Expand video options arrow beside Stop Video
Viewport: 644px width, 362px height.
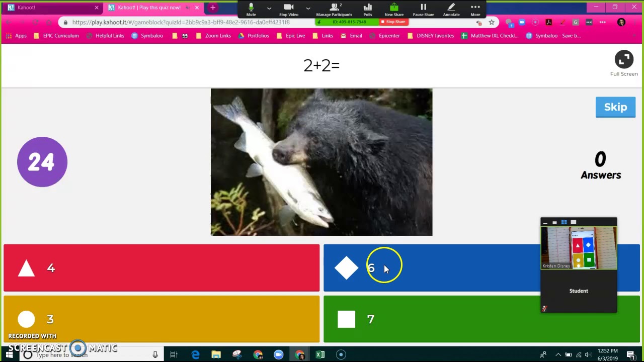tap(308, 8)
